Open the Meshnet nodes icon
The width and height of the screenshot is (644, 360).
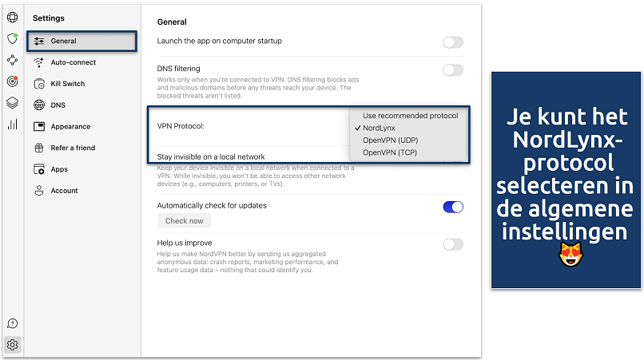12,60
